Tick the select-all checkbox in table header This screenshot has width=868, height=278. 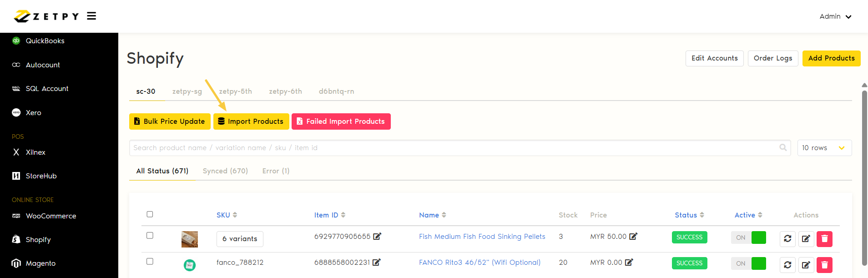(x=150, y=214)
